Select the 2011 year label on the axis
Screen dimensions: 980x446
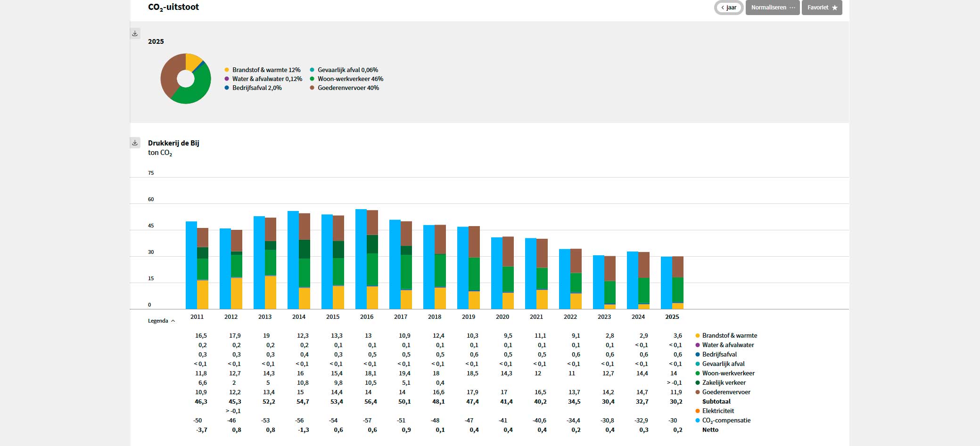(x=197, y=317)
